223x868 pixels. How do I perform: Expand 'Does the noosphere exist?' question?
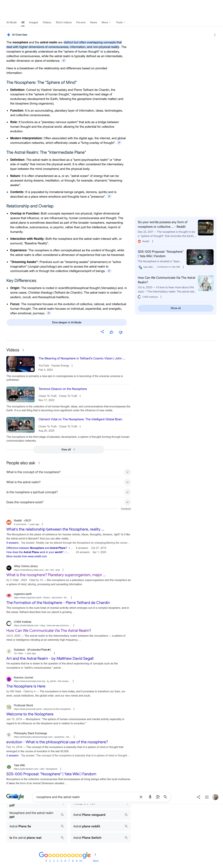69,502
